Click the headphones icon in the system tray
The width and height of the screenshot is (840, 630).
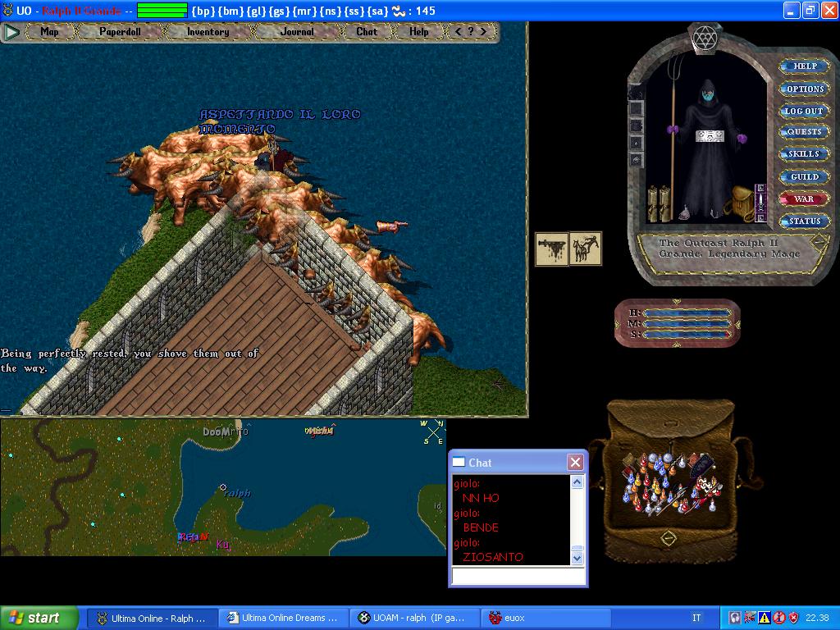[x=735, y=619]
